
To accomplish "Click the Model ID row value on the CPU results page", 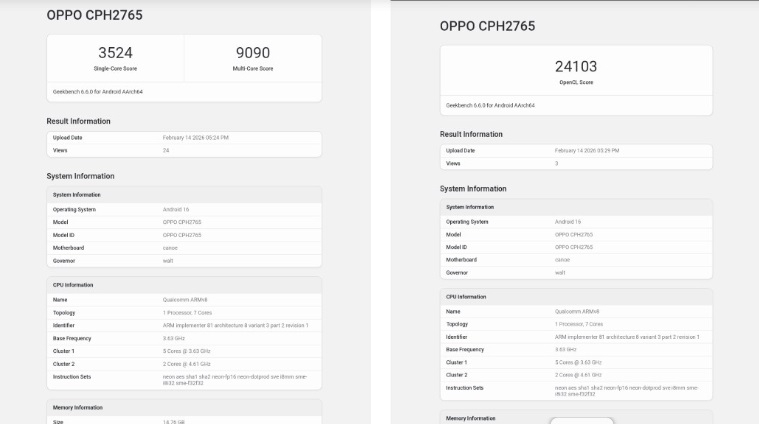I will [182, 235].
